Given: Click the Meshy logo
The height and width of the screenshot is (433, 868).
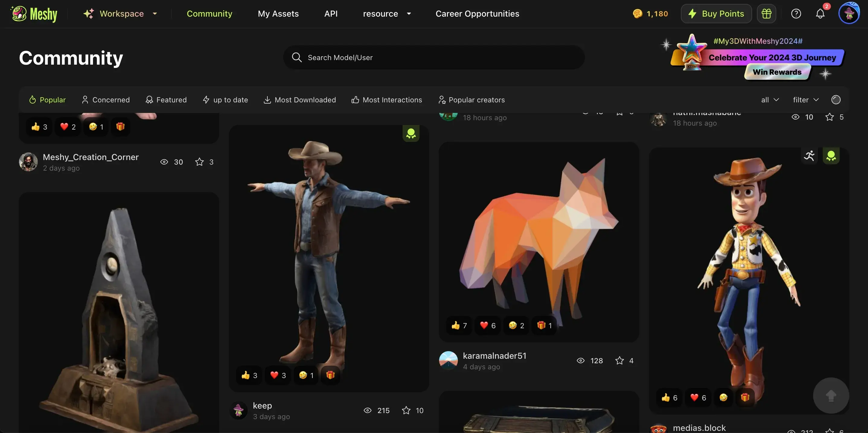Looking at the screenshot, I should [x=34, y=14].
